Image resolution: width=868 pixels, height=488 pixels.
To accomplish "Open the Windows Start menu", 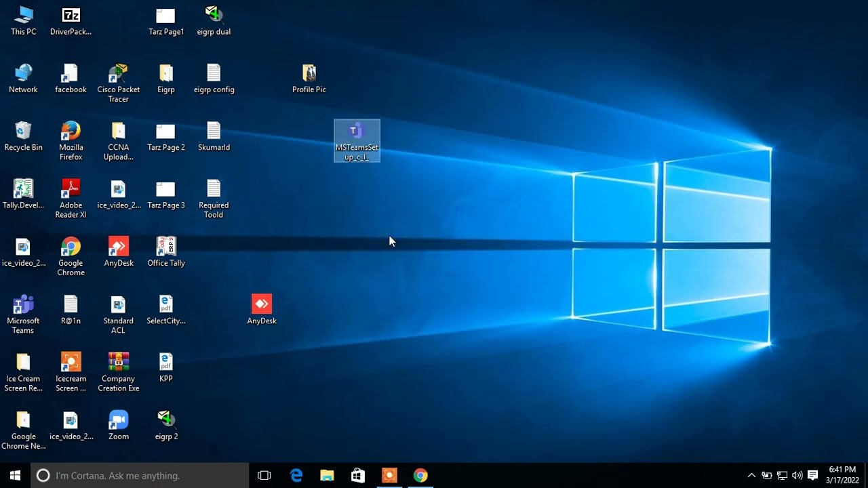I will [x=15, y=475].
